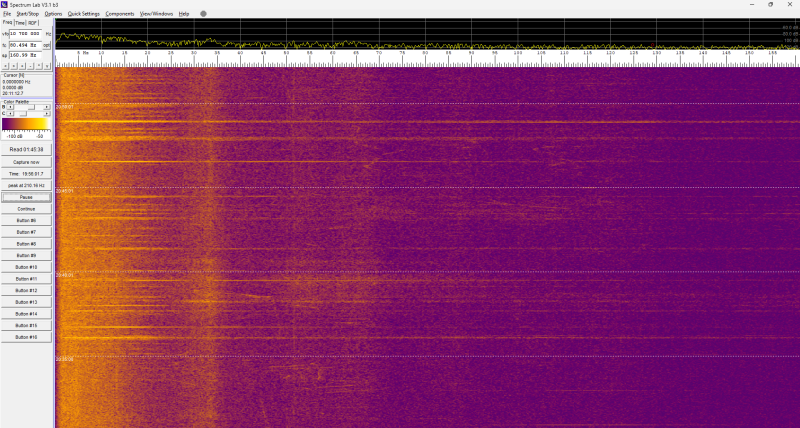
Task: Click the down-arrow v button under sp field
Action: point(47,66)
